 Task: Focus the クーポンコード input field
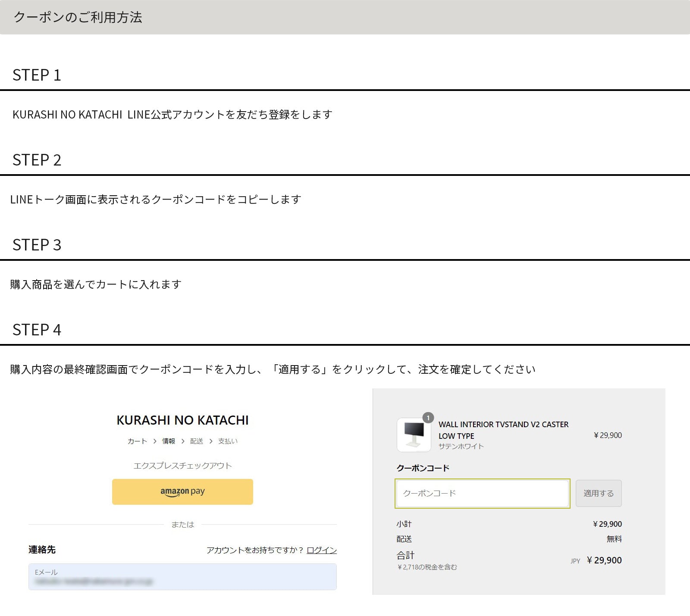482,493
